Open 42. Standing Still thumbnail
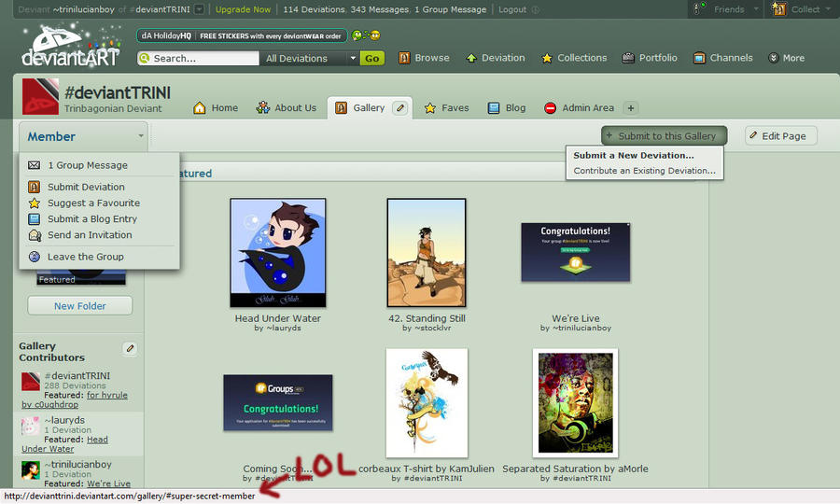 tap(427, 252)
